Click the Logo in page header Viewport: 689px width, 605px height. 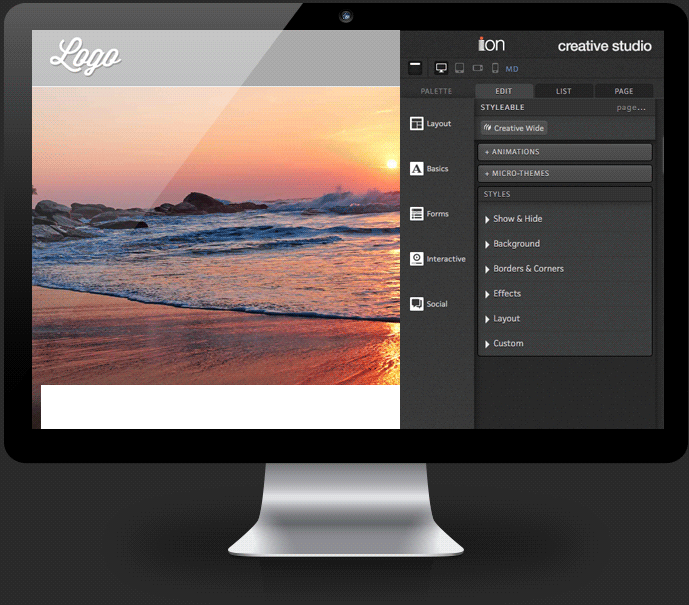coord(85,56)
